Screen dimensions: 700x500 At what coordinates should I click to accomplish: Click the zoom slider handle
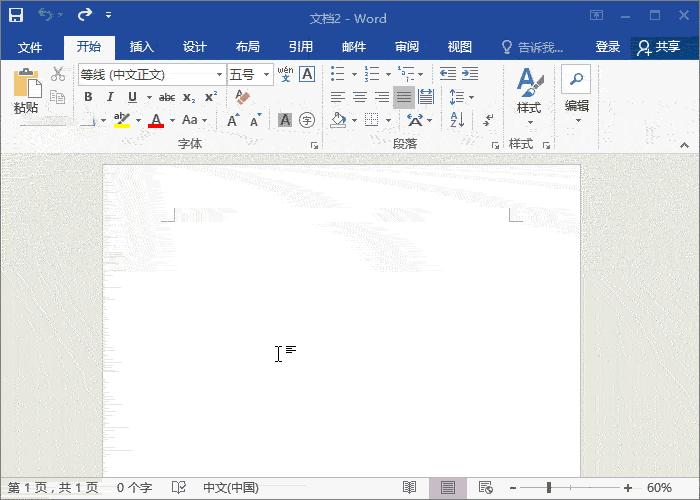click(549, 488)
